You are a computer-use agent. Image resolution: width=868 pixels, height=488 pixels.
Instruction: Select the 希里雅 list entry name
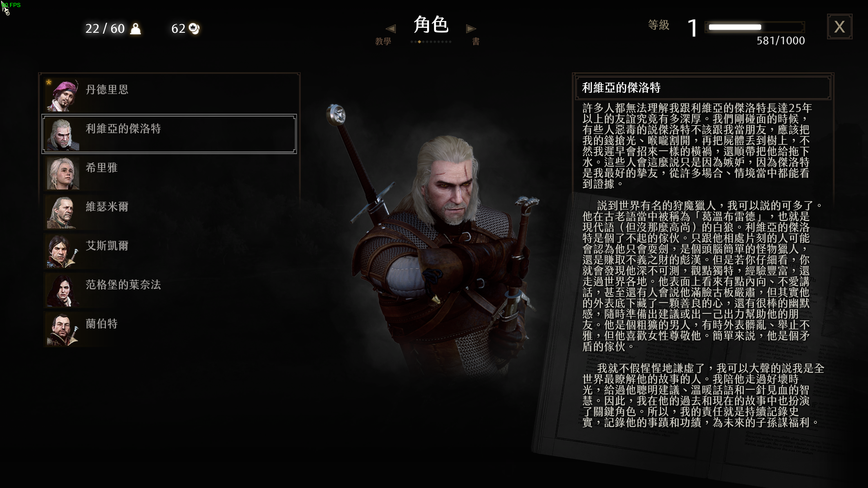102,167
